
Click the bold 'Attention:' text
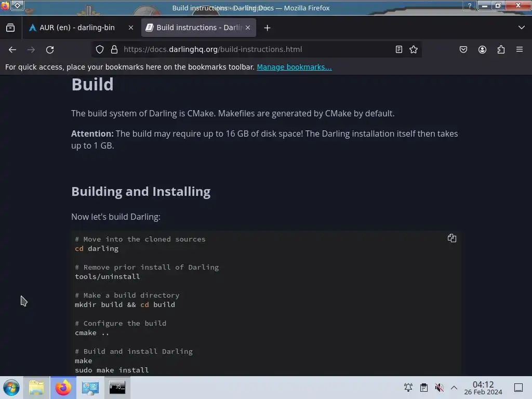[92, 134]
